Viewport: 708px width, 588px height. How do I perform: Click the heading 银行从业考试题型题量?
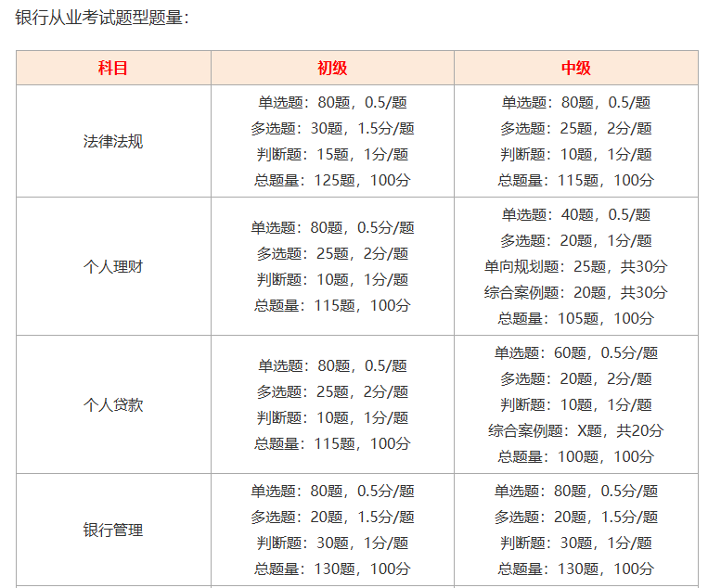102,18
